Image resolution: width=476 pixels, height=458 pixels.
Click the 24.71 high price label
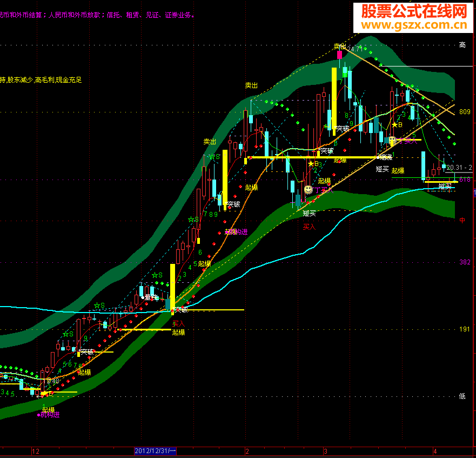tap(354, 49)
